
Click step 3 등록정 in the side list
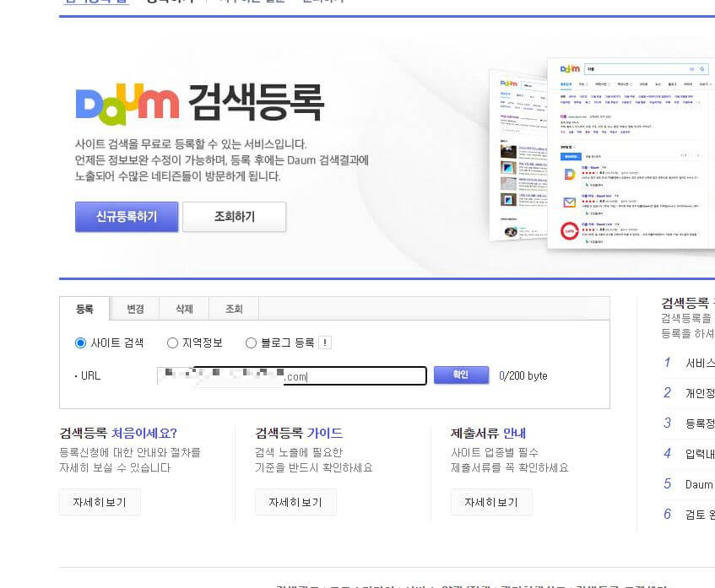pyautogui.click(x=689, y=423)
